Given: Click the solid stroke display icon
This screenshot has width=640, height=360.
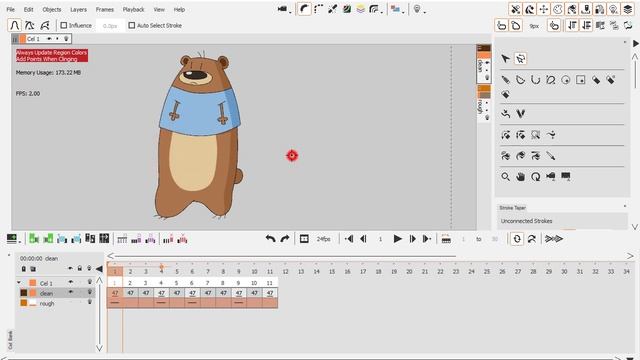Looking at the screenshot, I should [304, 9].
